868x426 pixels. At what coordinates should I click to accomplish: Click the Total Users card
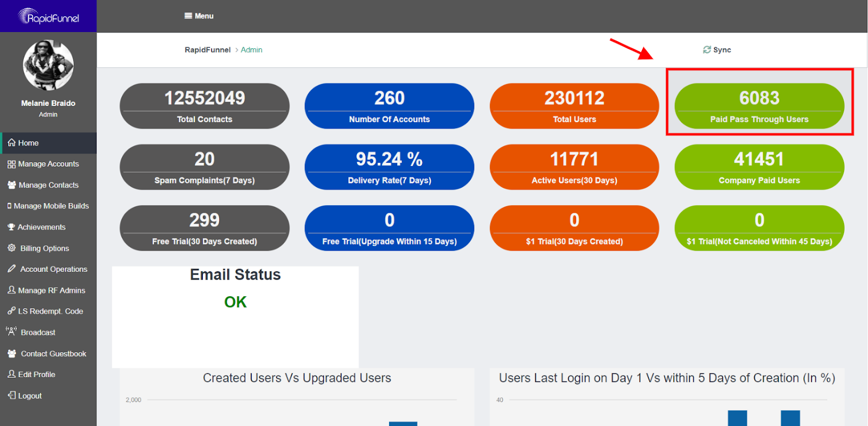(575, 106)
